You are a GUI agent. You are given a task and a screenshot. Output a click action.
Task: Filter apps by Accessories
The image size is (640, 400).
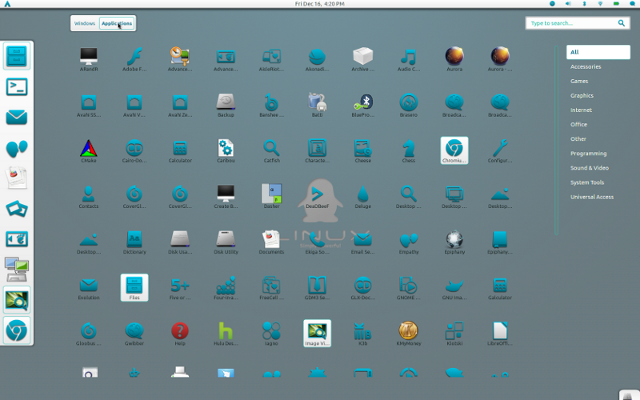coord(585,67)
